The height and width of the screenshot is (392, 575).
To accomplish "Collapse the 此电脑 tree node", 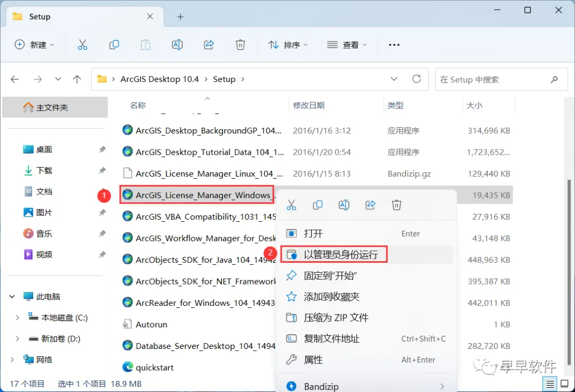I will pyautogui.click(x=12, y=296).
